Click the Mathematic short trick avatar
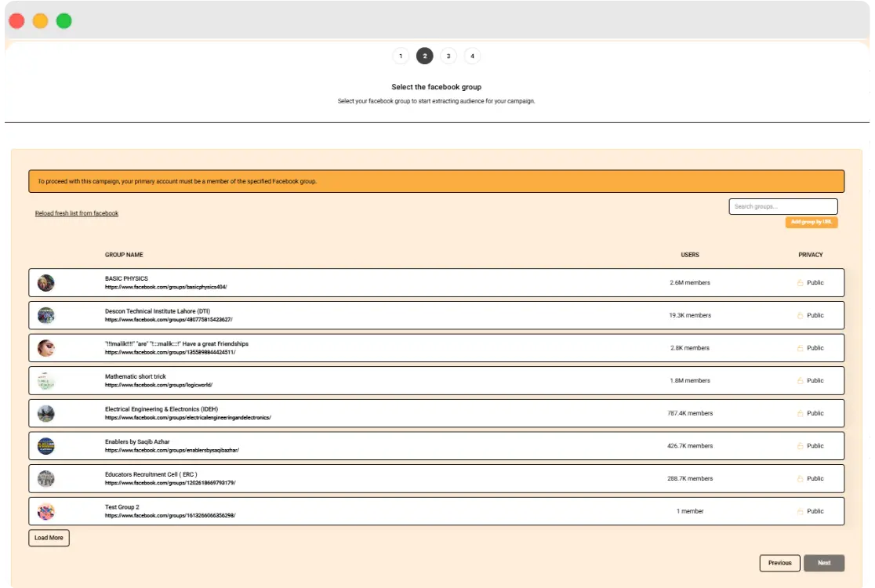The width and height of the screenshot is (875, 588). pos(45,381)
